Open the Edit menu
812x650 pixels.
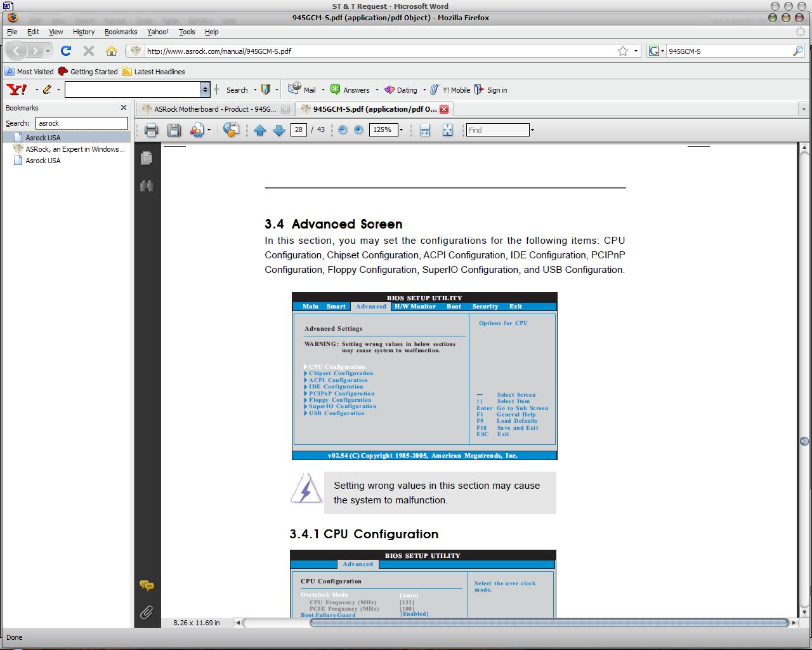[33, 32]
